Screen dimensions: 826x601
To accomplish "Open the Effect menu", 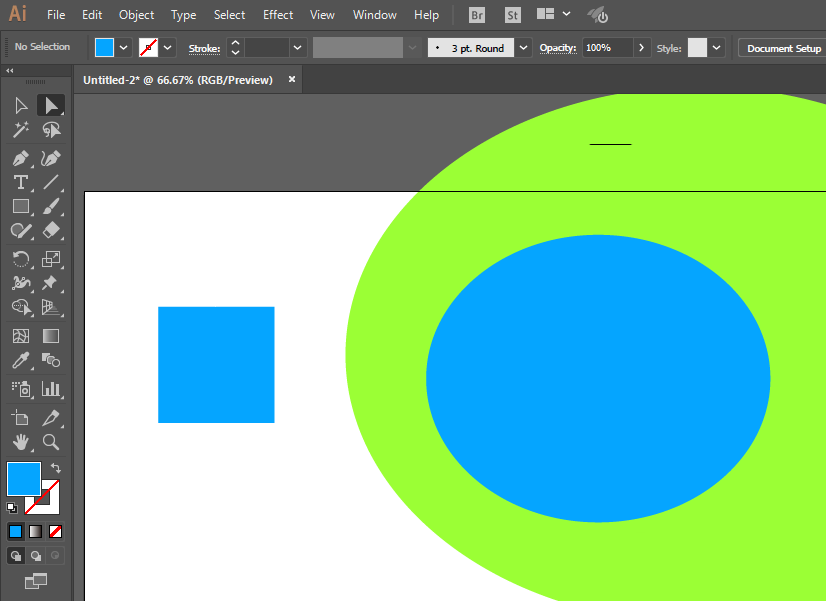I will pyautogui.click(x=278, y=15).
